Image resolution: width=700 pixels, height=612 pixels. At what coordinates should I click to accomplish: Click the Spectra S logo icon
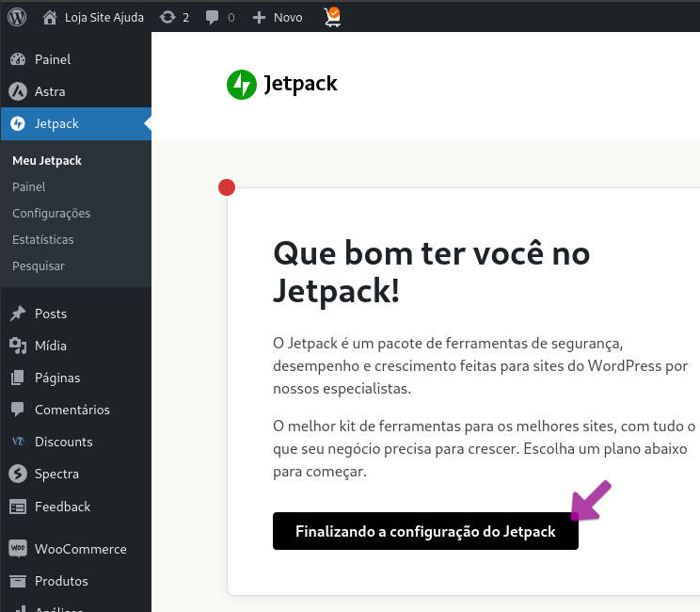[x=18, y=474]
